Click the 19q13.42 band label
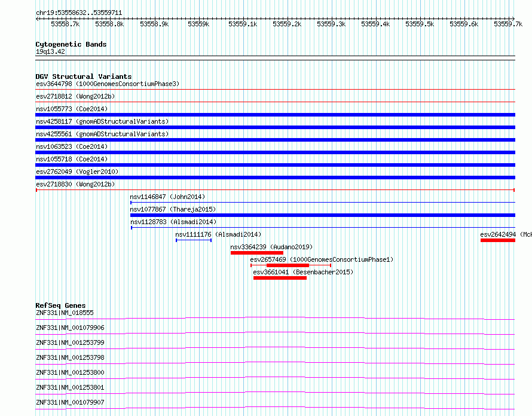This screenshot has height=416, width=532. 50,51
